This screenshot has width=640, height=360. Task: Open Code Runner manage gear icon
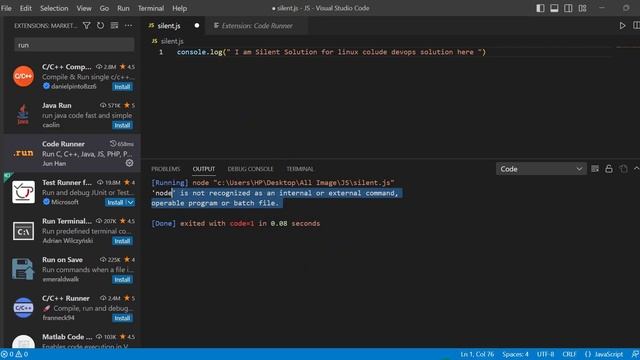coord(129,163)
